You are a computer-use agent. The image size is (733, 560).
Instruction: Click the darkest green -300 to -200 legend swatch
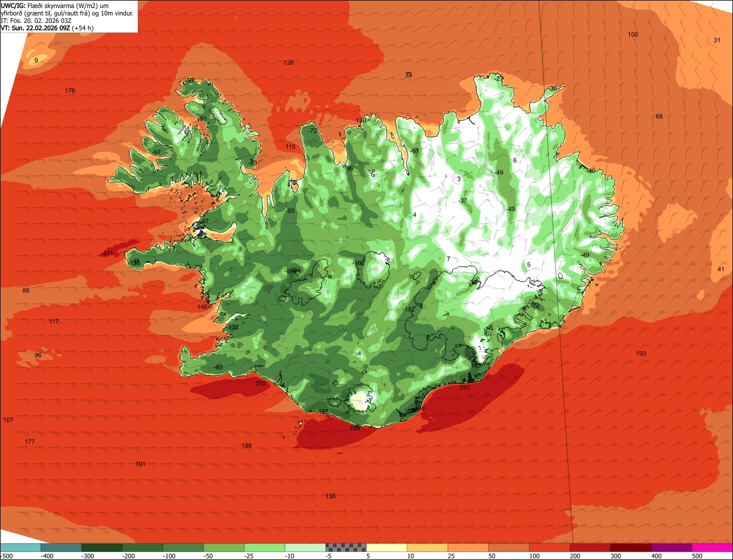point(101,547)
